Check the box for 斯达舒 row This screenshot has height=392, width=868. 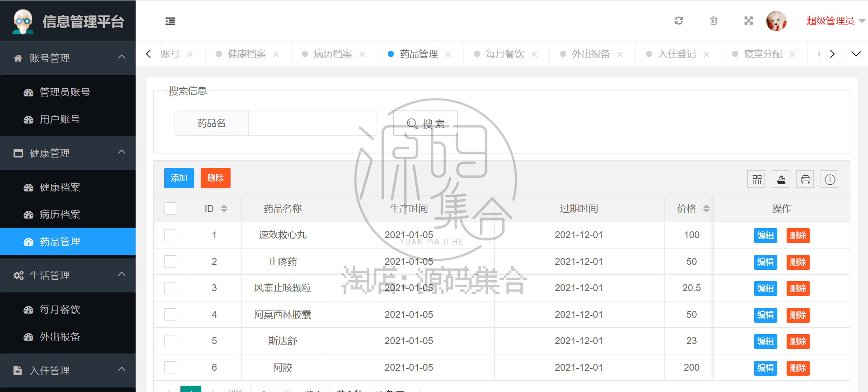(x=170, y=341)
